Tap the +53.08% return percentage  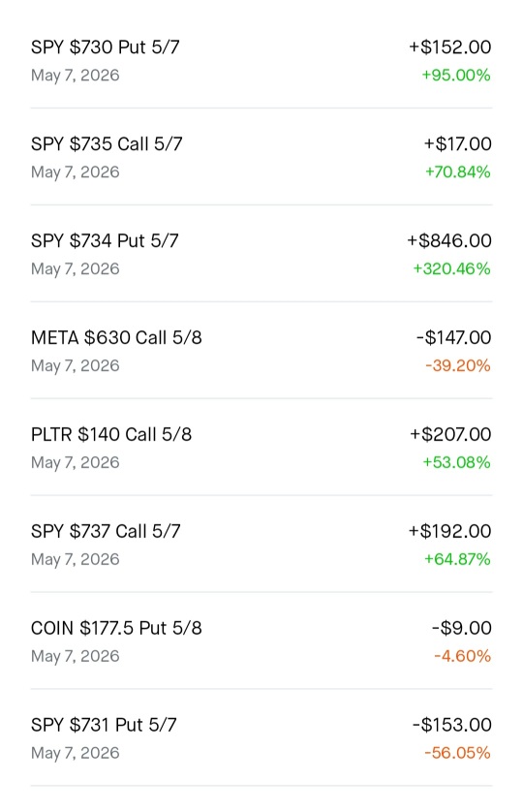[457, 462]
